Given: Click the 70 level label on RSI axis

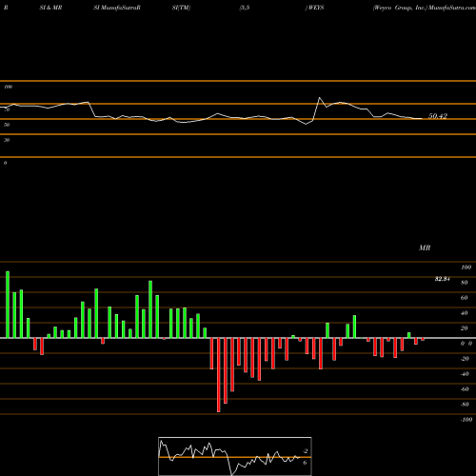Looking at the screenshot, I should tap(7, 109).
